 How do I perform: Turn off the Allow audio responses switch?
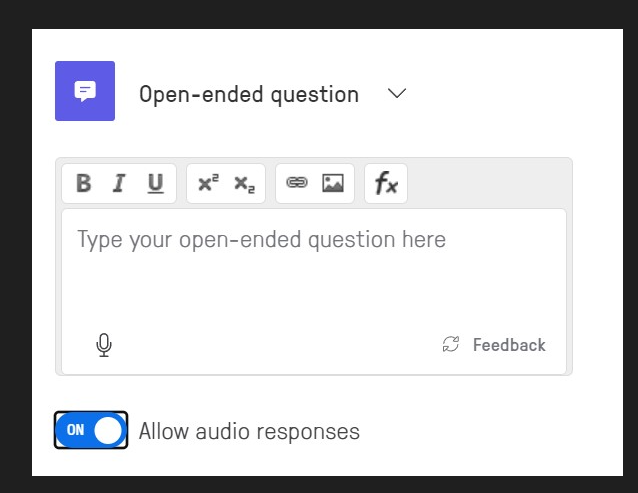[91, 431]
